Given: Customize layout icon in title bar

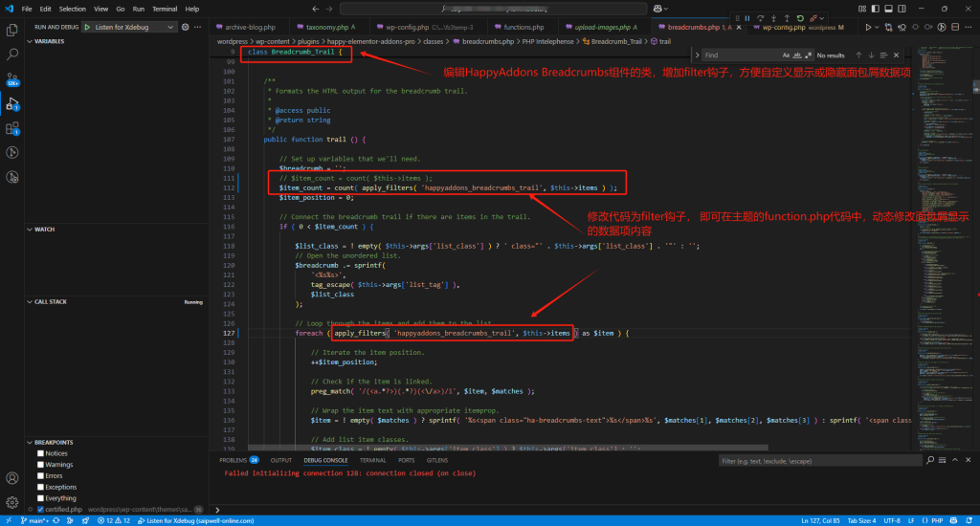Looking at the screenshot, I should tap(862, 9).
